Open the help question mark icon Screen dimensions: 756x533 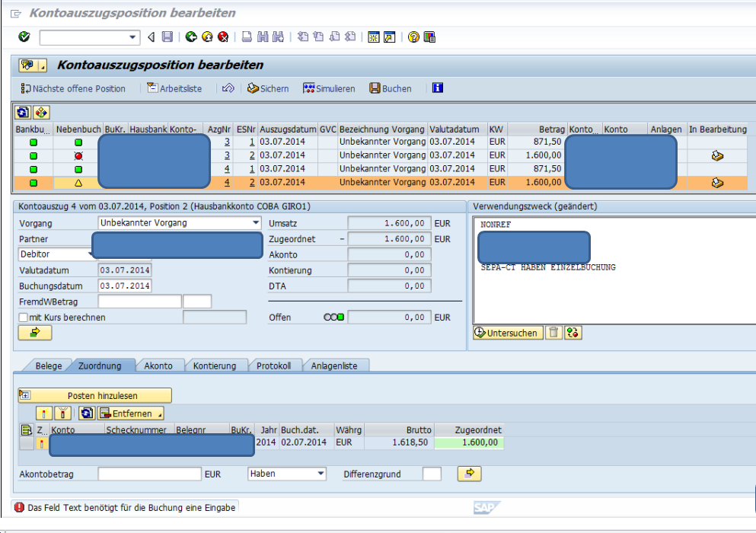pyautogui.click(x=413, y=37)
